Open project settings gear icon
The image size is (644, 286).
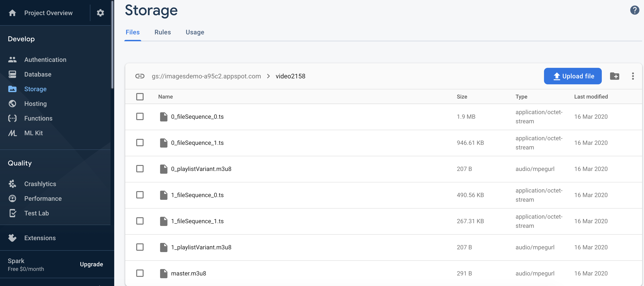pos(100,13)
